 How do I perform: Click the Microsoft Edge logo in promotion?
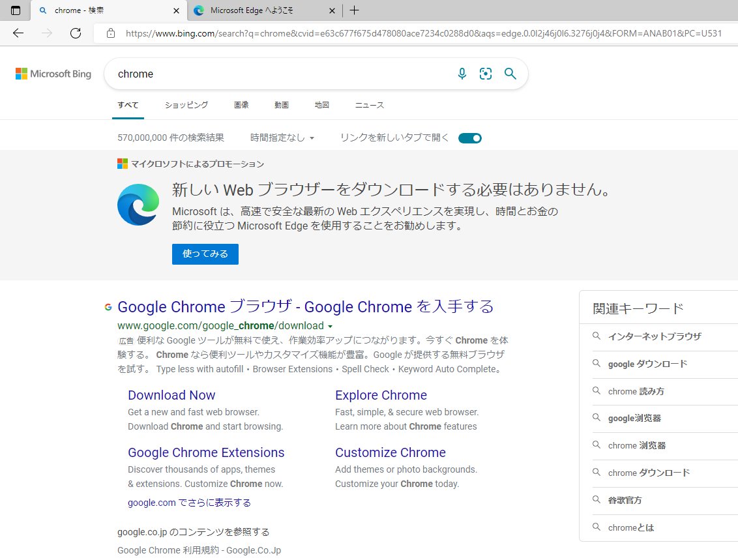pos(138,205)
